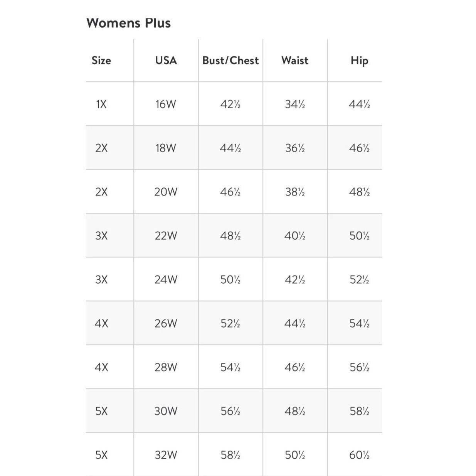
Task: Click the 34½ waist measurement cell
Action: coord(295,104)
